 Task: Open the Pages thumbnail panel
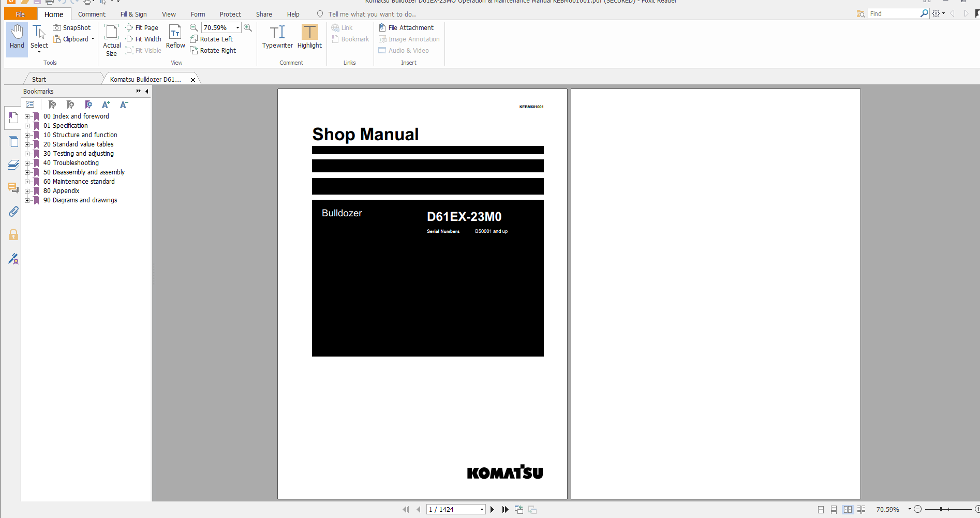(x=13, y=141)
